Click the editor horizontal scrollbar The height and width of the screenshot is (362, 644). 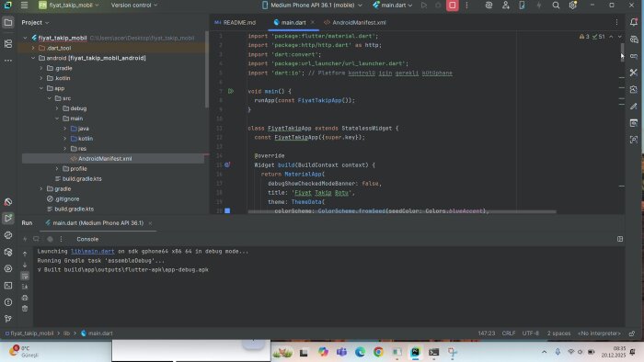pos(402,212)
